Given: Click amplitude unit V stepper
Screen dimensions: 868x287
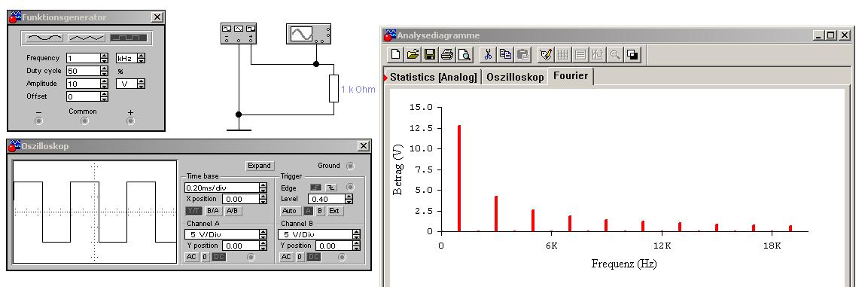Looking at the screenshot, I should (142, 84).
